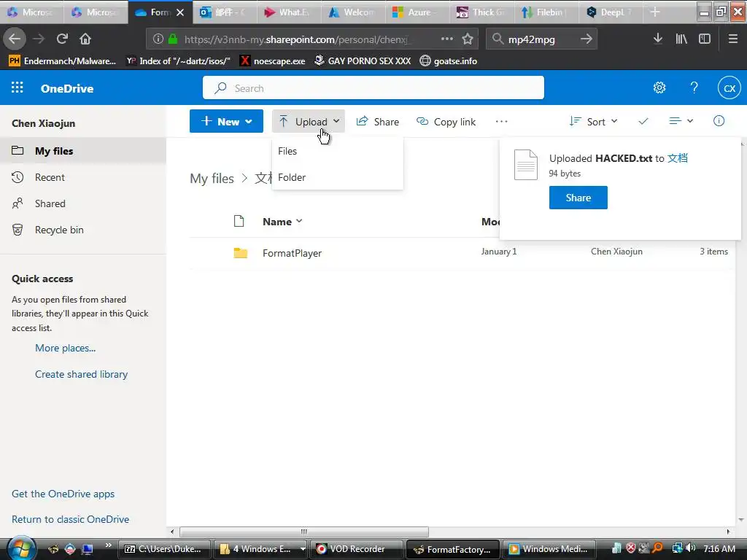747x560 pixels.
Task: Toggle selection with the checkmark icon
Action: point(643,122)
